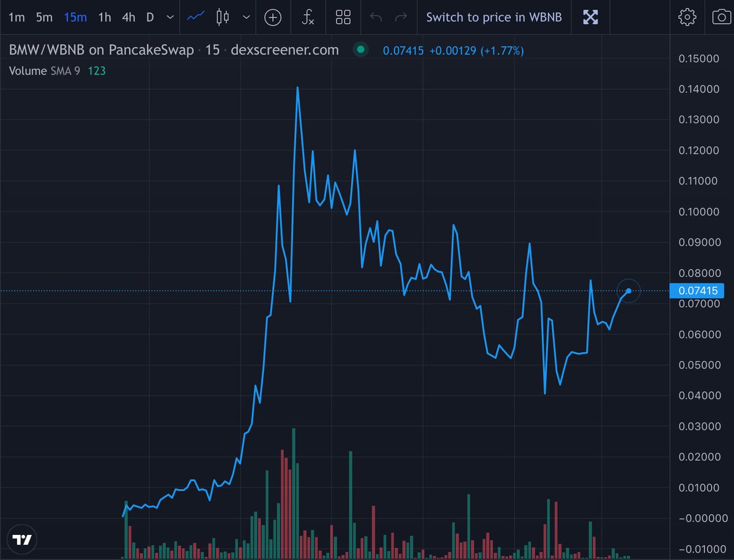Select the 1m timeframe
This screenshot has height=560, width=734.
(17, 17)
